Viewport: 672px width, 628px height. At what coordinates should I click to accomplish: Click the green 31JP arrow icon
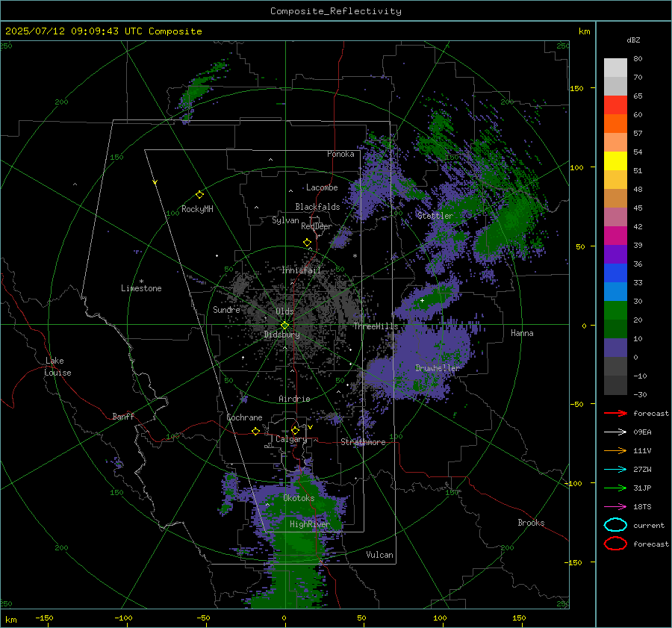615,488
